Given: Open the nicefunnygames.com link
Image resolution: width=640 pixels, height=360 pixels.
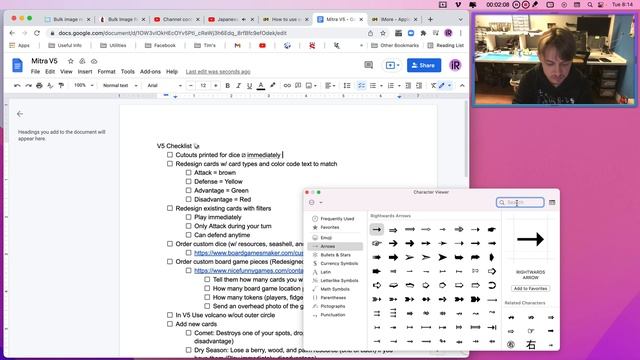Looking at the screenshot, I should [x=249, y=271].
